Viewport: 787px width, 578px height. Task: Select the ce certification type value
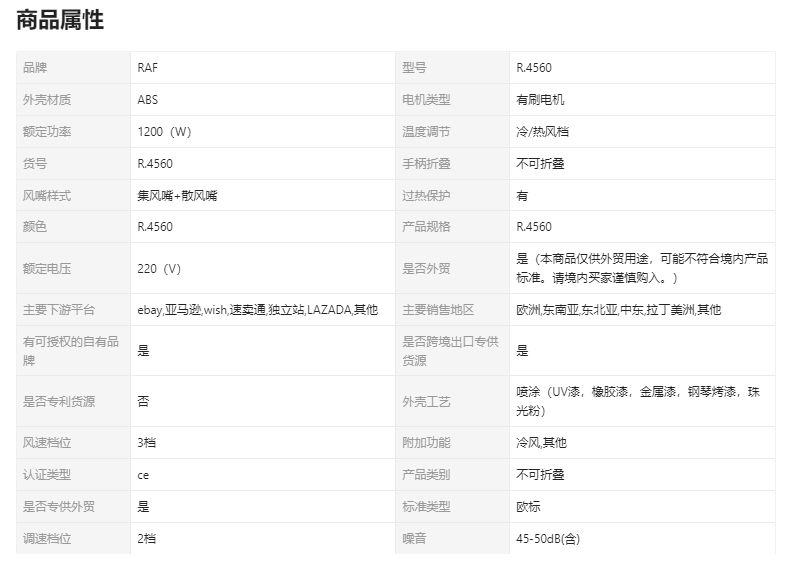[143, 475]
